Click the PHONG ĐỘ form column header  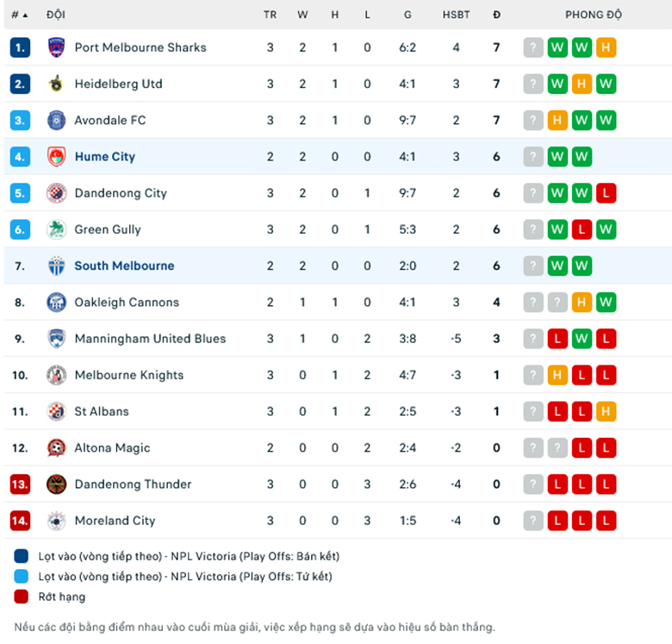click(594, 15)
